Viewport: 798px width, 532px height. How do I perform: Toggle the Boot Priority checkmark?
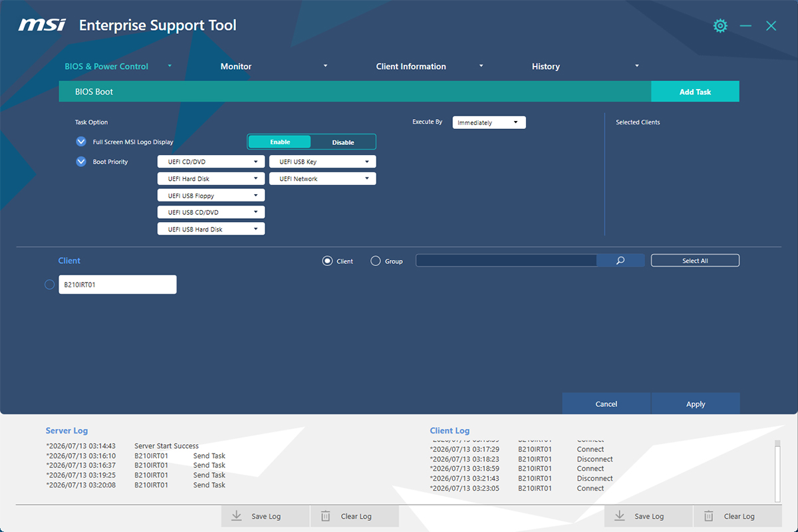tap(81, 162)
